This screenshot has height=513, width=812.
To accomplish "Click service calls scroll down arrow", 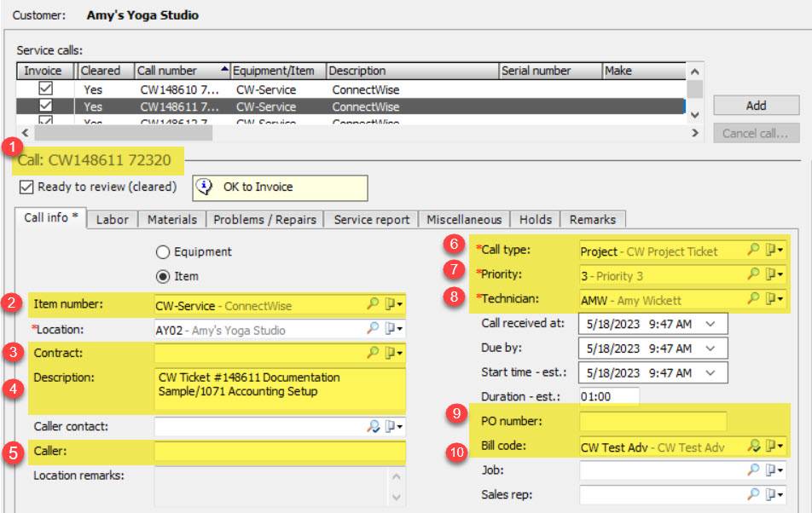I will [x=695, y=115].
